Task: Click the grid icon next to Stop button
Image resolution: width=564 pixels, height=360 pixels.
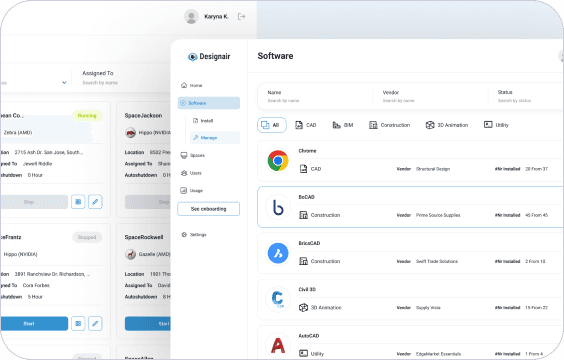Action: click(x=78, y=202)
